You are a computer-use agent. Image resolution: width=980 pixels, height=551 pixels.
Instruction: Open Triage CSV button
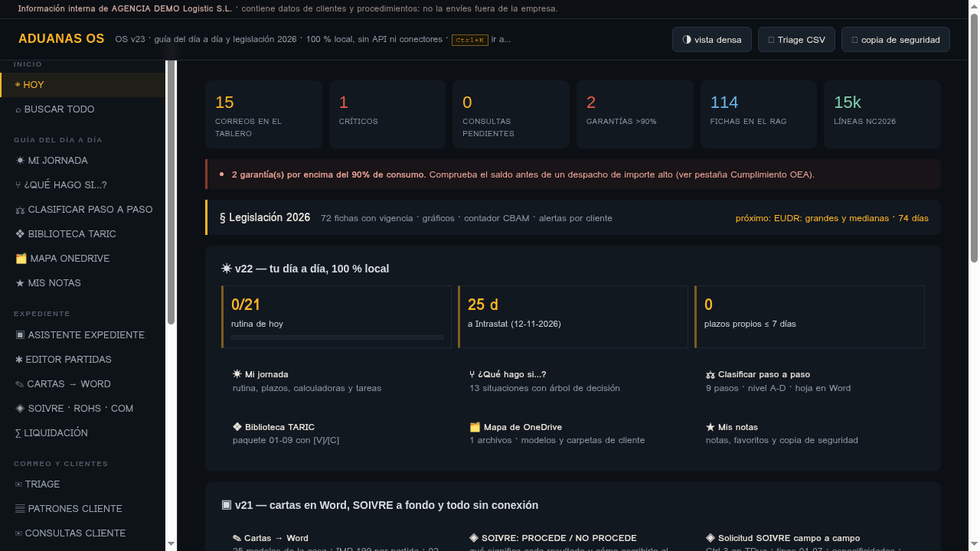coord(796,40)
